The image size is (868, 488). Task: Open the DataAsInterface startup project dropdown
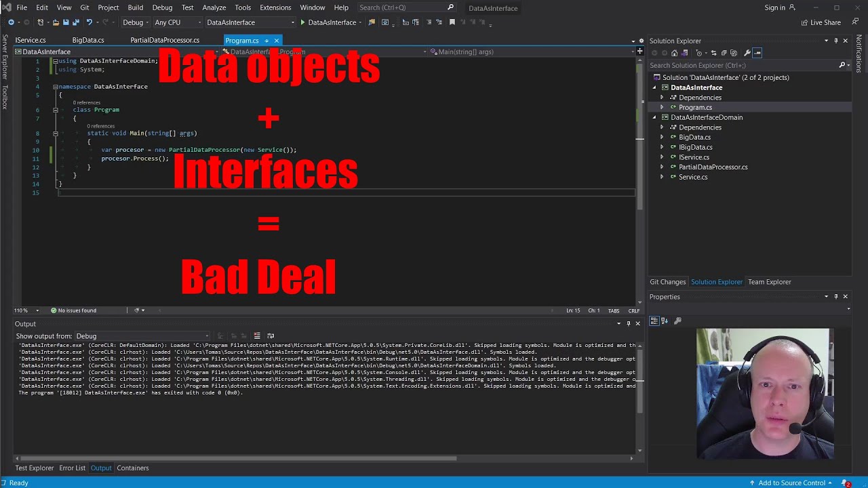(250, 22)
